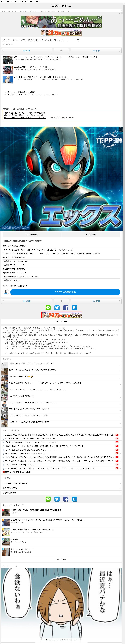Image resolution: width=125 pixels, height=644 pixels.
Task: Click もっと見る under category popular blogs
Action: tap(61, 559)
